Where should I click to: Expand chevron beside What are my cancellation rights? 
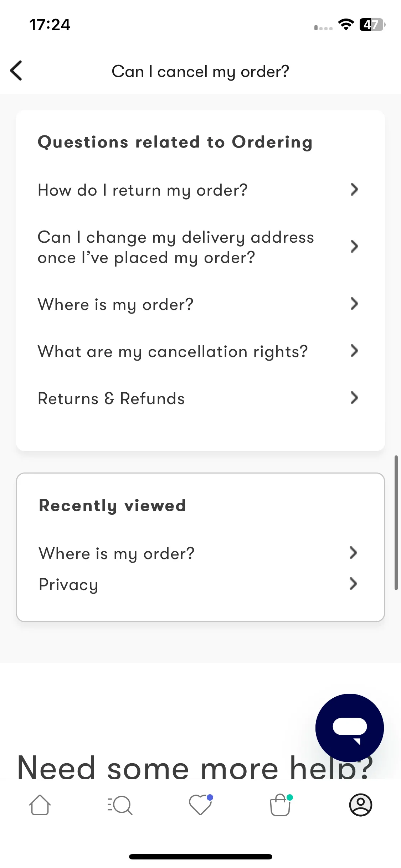click(354, 351)
